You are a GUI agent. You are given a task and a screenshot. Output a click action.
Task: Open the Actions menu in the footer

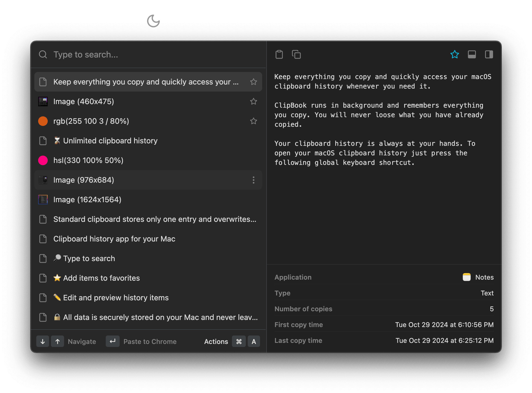216,341
